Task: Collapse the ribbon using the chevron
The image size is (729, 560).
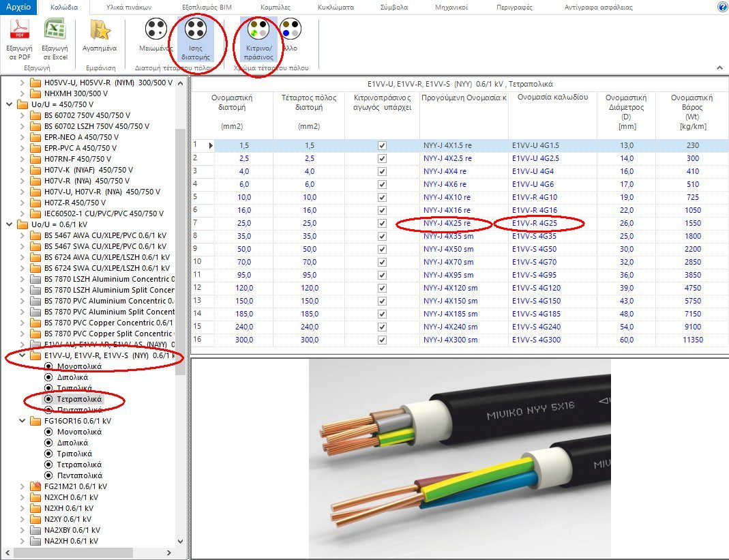Action: click(x=719, y=68)
